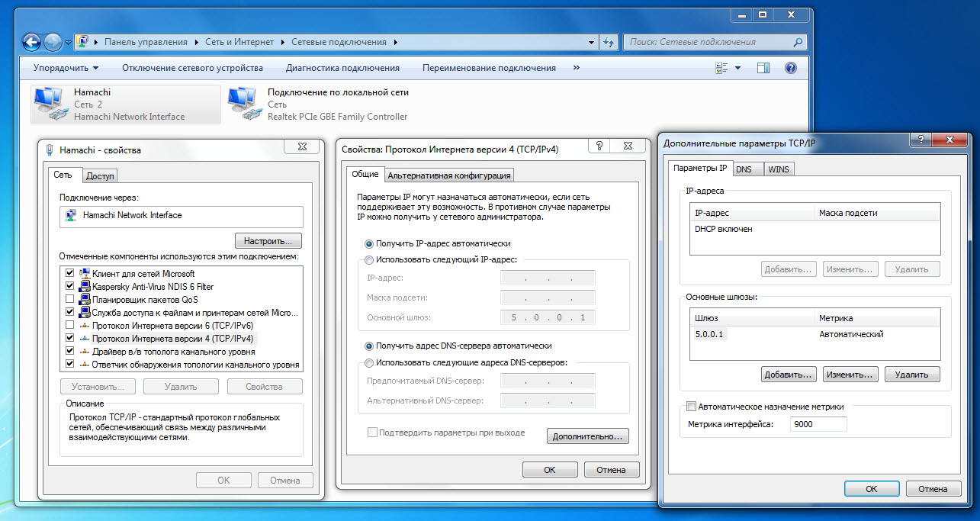The height and width of the screenshot is (521, 980).
Task: Click OK in TCP/IPv4 properties dialog
Action: pos(550,470)
